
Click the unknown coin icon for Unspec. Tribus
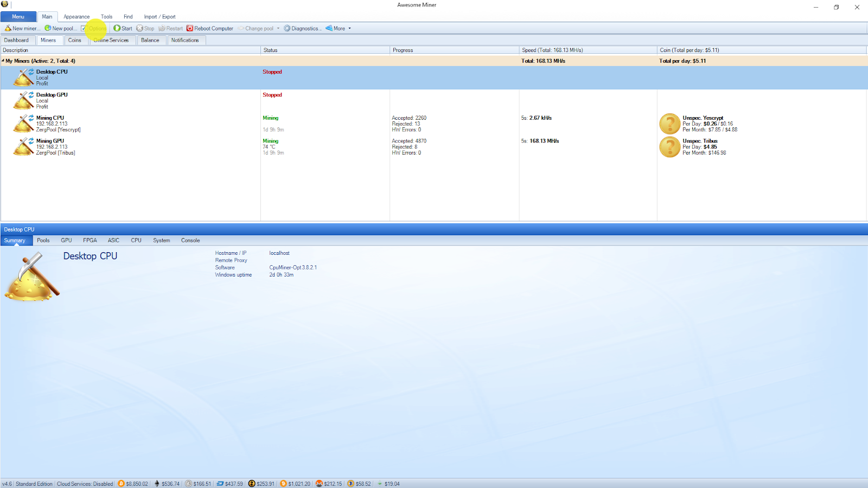[x=668, y=146]
